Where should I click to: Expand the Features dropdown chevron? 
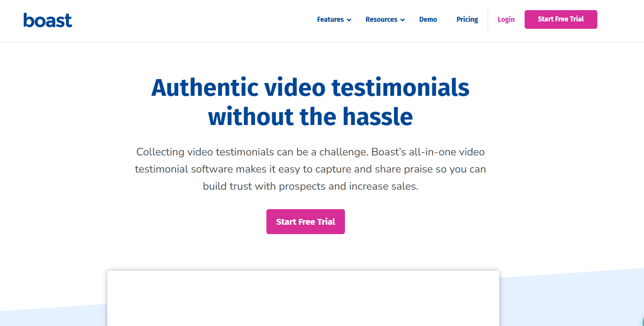pyautogui.click(x=349, y=20)
